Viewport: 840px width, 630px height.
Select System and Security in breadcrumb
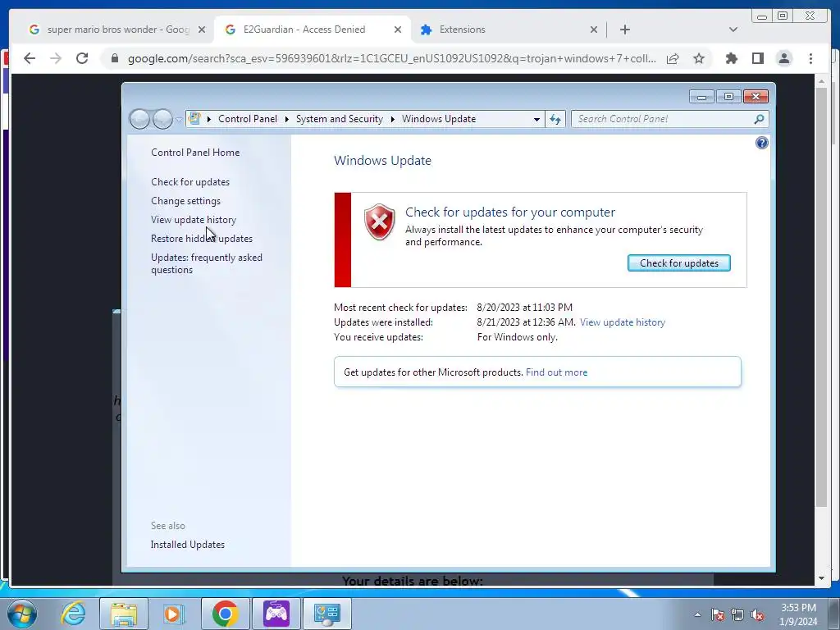click(x=339, y=119)
